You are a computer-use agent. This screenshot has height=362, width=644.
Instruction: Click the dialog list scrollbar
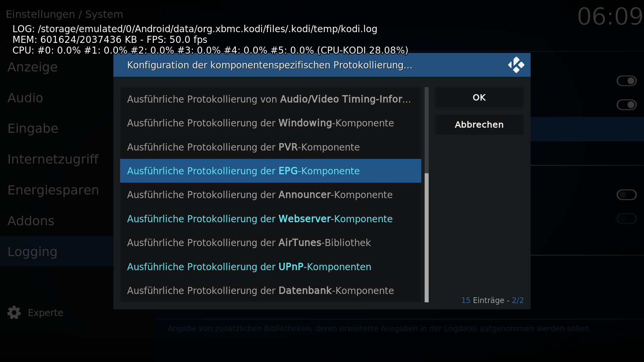pyautogui.click(x=427, y=195)
